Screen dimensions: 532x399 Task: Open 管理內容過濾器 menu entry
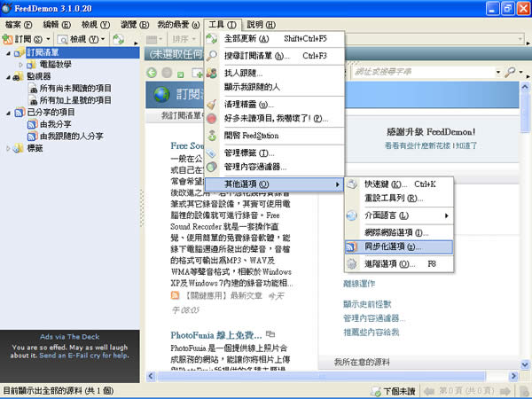[x=275, y=167]
